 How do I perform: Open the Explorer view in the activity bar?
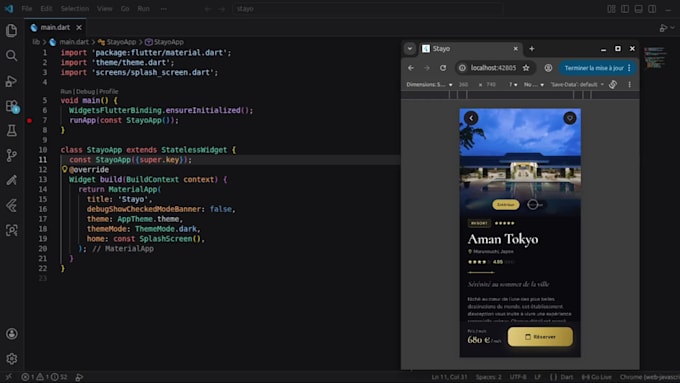[x=12, y=30]
